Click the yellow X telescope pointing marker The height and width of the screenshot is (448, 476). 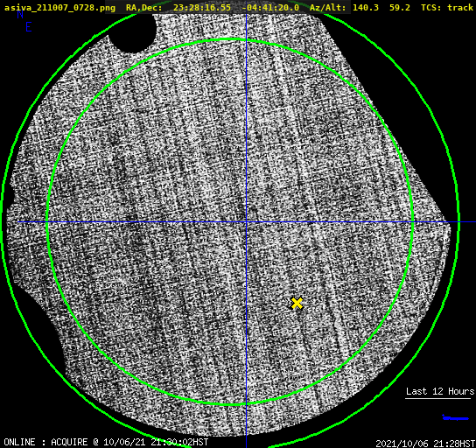(297, 304)
